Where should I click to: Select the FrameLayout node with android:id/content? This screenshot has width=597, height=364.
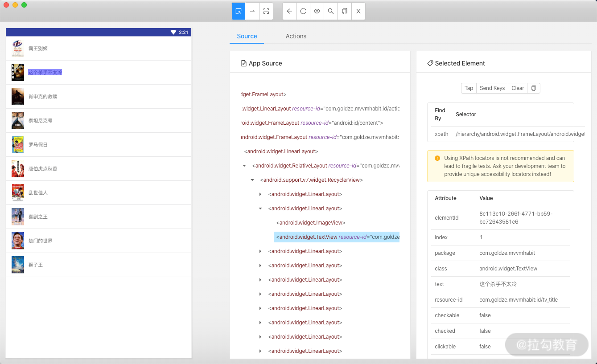311,123
